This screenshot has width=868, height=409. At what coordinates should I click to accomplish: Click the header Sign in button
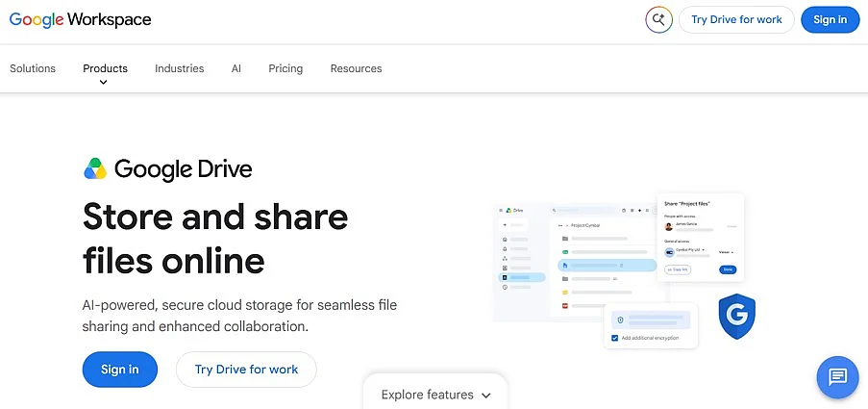pyautogui.click(x=830, y=20)
